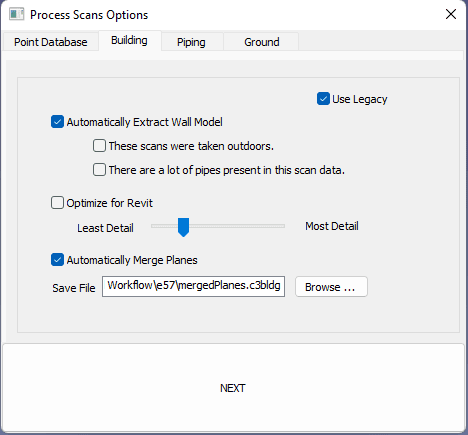This screenshot has height=435, width=468.
Task: Enable 'These scans were taken outdoors' option
Action: click(x=99, y=146)
